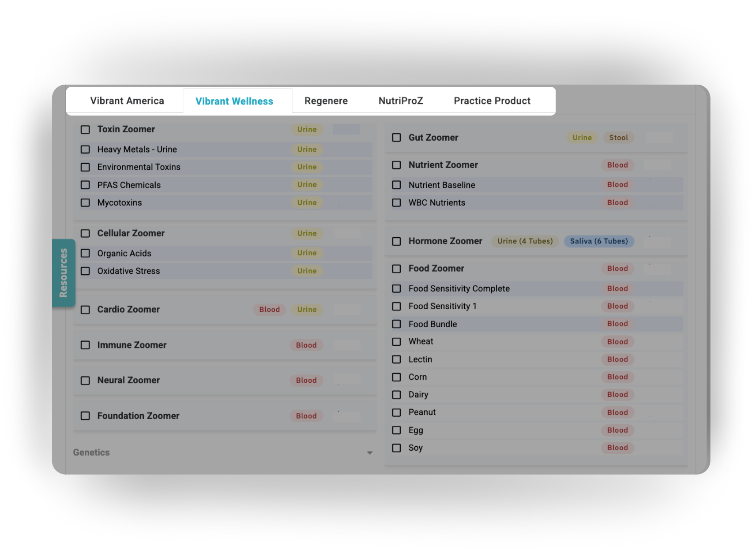Screen dimensions: 756x557
Task: Tick the Cardio Zoomer checkbox
Action: (85, 310)
